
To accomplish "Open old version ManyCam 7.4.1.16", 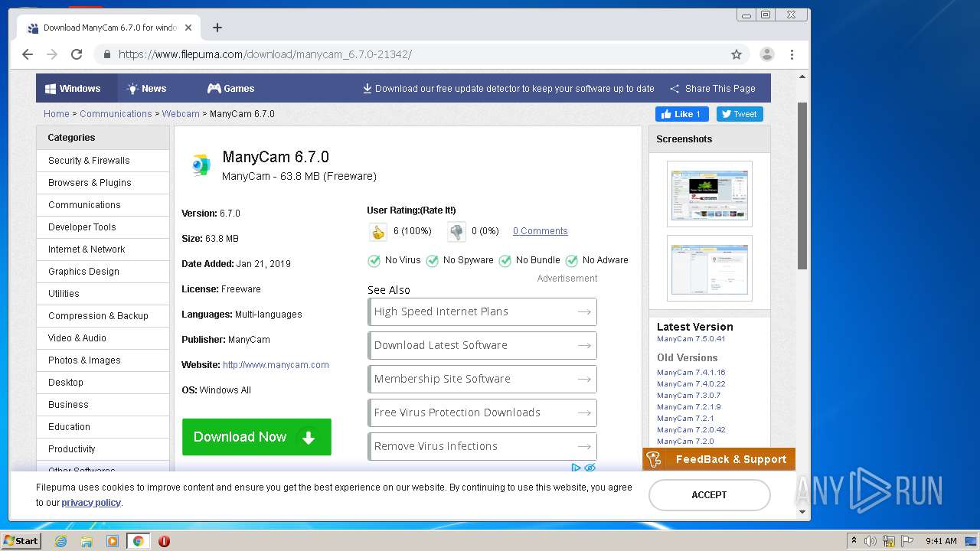I will tap(691, 373).
